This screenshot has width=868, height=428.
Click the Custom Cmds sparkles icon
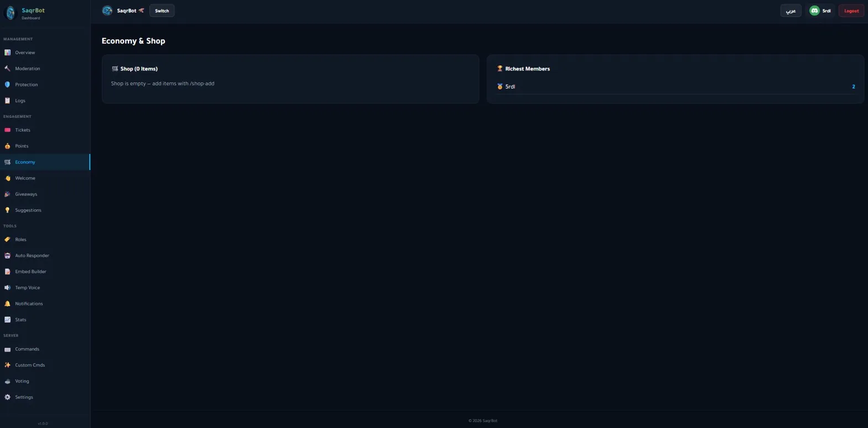(x=7, y=365)
